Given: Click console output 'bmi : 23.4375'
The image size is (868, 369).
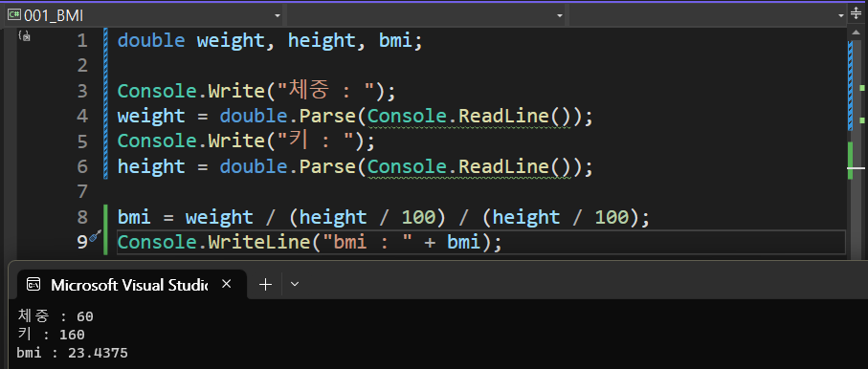Looking at the screenshot, I should click(73, 353).
